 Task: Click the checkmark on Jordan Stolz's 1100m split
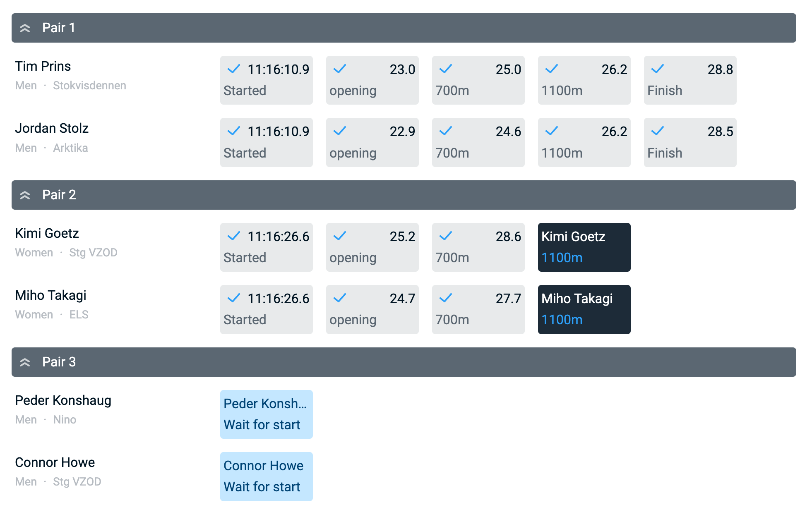pyautogui.click(x=552, y=131)
